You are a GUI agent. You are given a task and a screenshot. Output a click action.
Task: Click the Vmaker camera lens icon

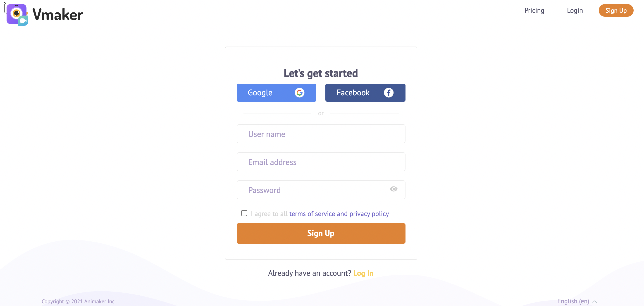[x=15, y=12]
